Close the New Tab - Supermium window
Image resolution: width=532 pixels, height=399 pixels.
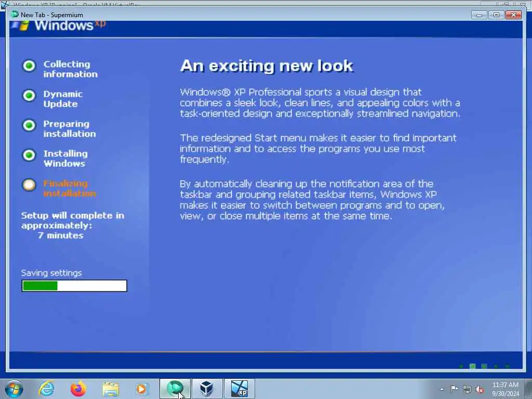pyautogui.click(x=513, y=15)
